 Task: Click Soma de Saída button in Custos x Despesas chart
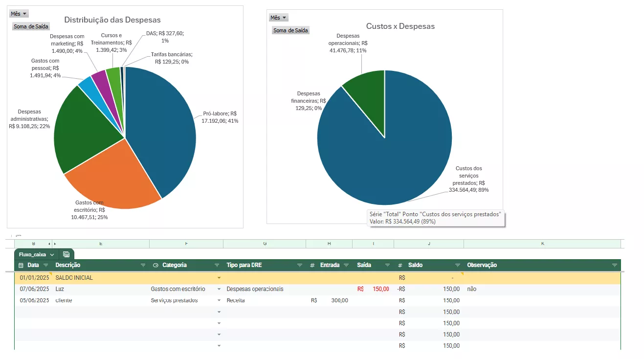coord(291,30)
